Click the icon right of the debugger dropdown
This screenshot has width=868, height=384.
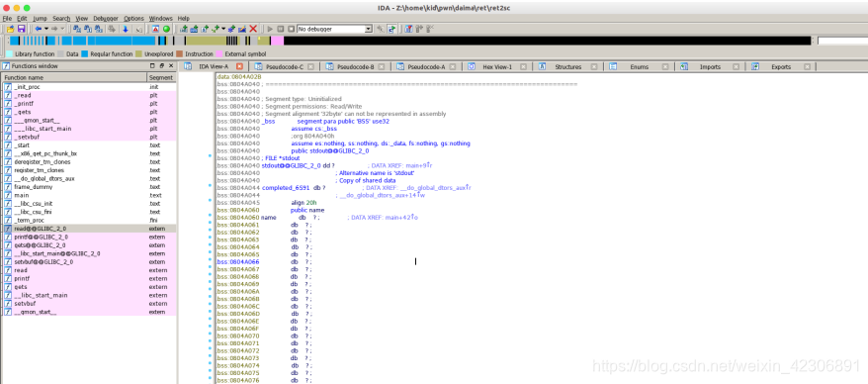[381, 29]
